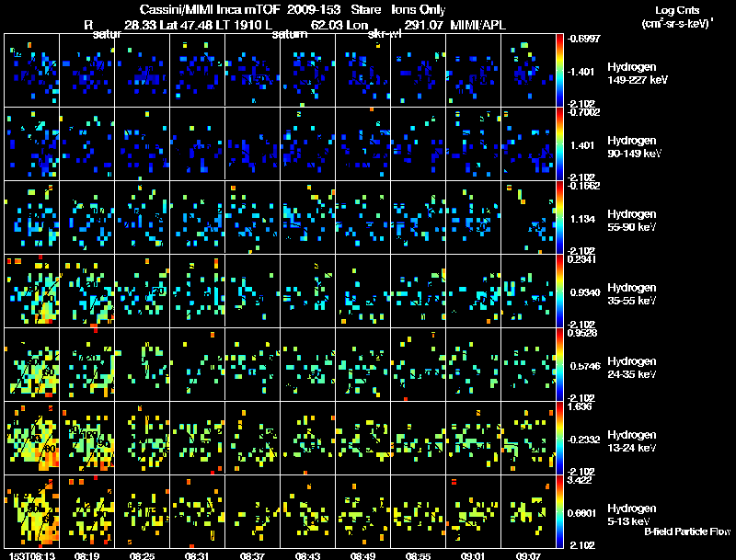Open the 35-55 keV image panel at 08:55
Viewport: 736px width, 560px height.
(x=418, y=291)
